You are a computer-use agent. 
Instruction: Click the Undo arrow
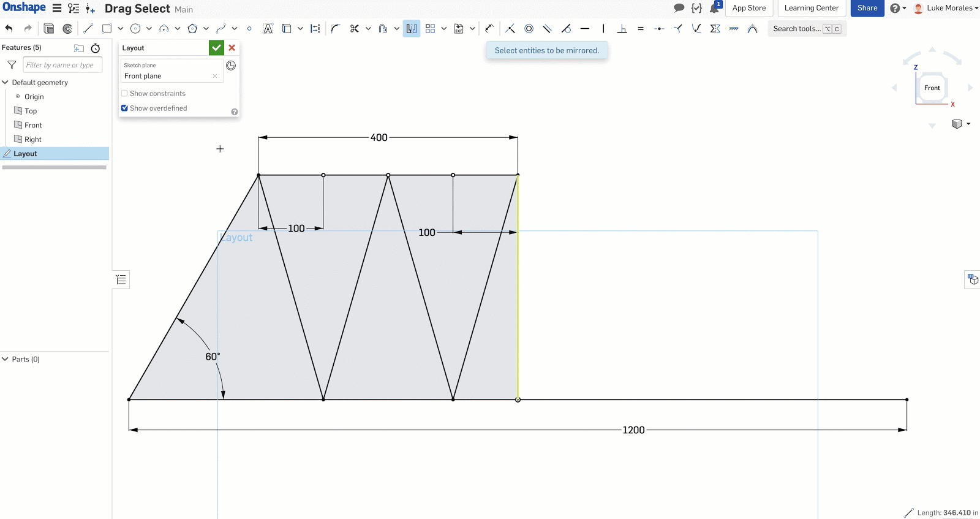[9, 28]
